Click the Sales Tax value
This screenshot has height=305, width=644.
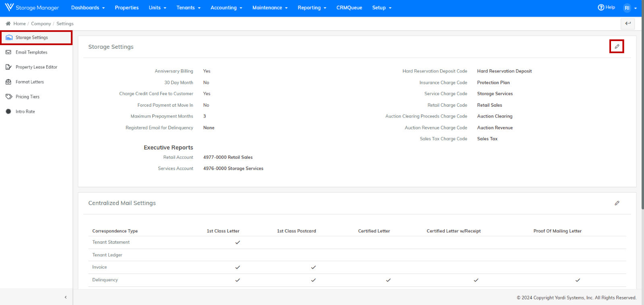tap(487, 139)
